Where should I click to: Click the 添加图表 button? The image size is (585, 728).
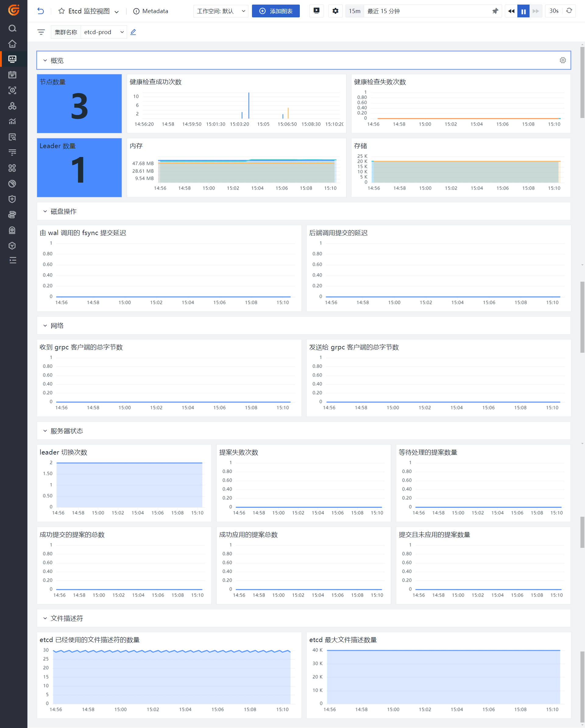(x=276, y=11)
